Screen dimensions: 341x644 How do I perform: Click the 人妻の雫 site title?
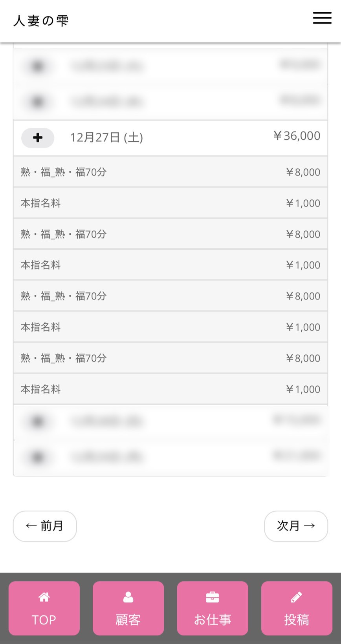coord(41,21)
